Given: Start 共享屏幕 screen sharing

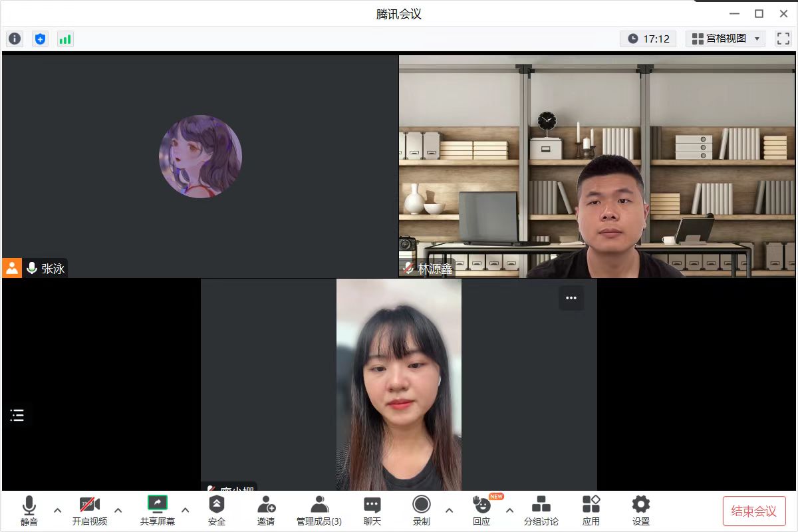Looking at the screenshot, I should pos(158,511).
